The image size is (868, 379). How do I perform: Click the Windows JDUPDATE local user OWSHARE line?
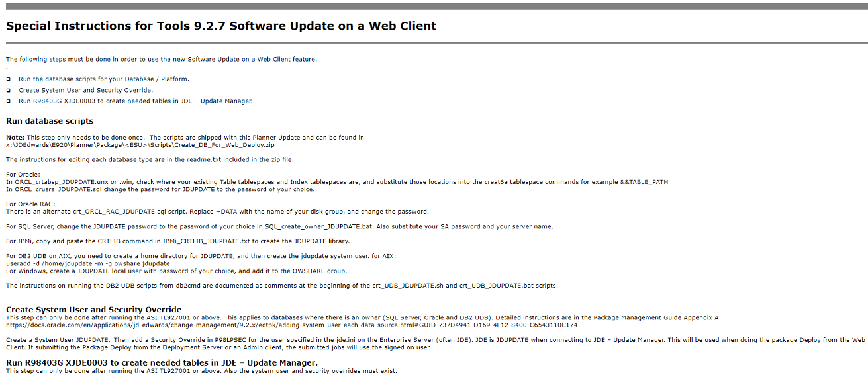176,271
